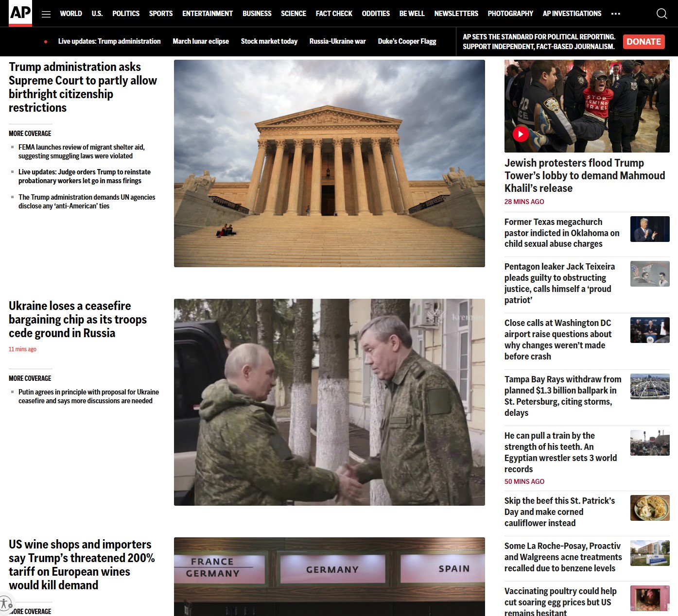Click the '28 MINS AGO' timestamp
The height and width of the screenshot is (616, 678).
[x=524, y=202]
